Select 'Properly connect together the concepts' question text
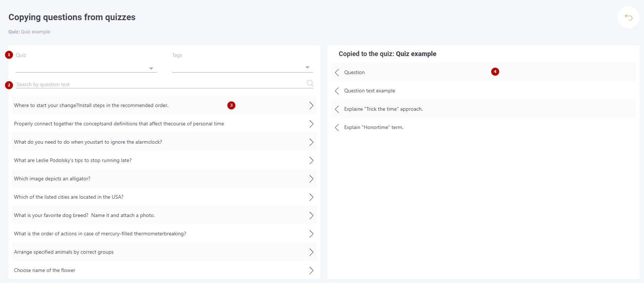644x283 pixels. click(119, 124)
